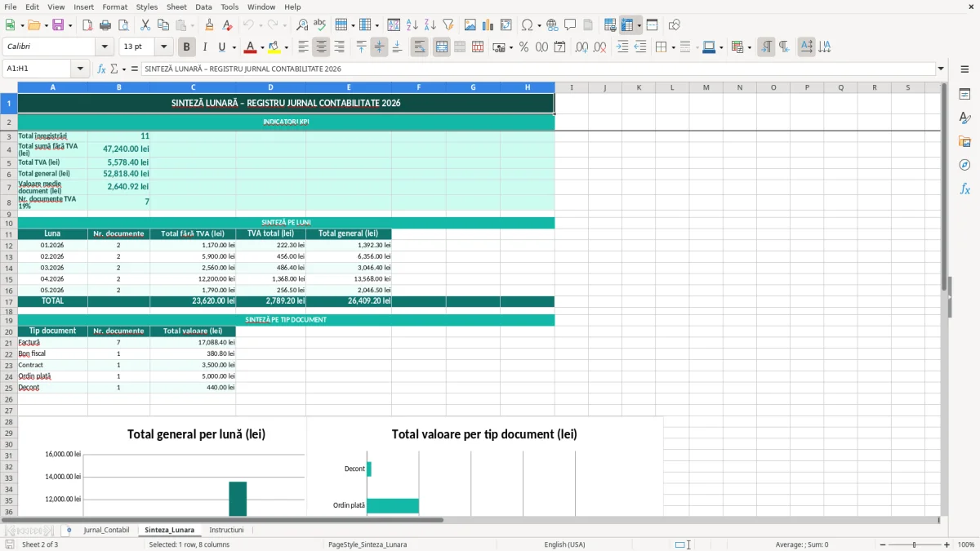This screenshot has height=551, width=980.
Task: Apply the red Font Color swatch
Action: coord(251,47)
